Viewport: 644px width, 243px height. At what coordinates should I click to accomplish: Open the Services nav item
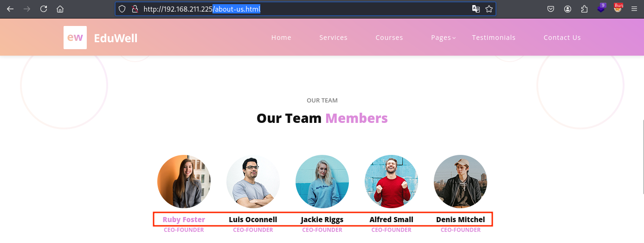(x=333, y=38)
